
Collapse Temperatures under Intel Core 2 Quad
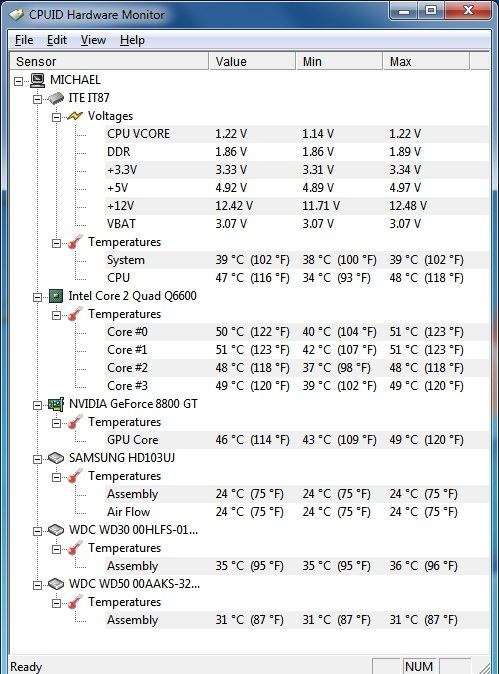56,315
